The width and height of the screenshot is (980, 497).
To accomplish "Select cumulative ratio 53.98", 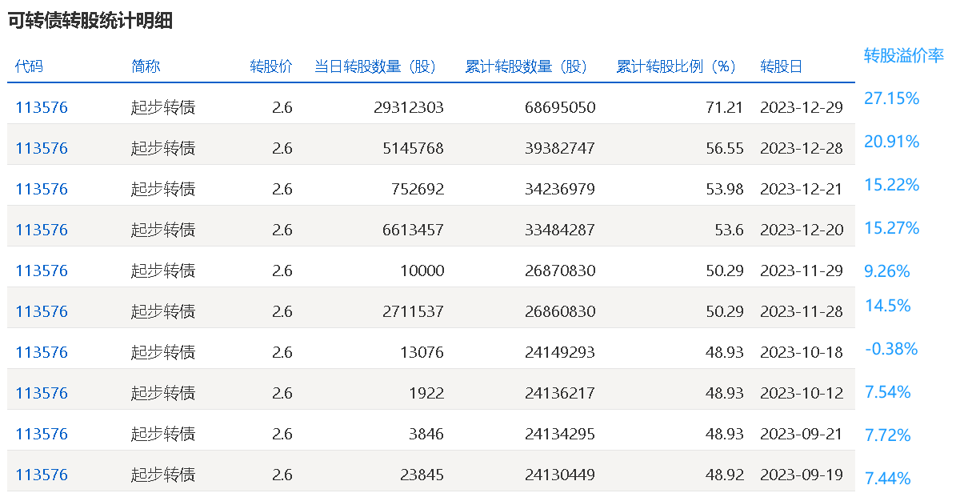I will pyautogui.click(x=725, y=189).
